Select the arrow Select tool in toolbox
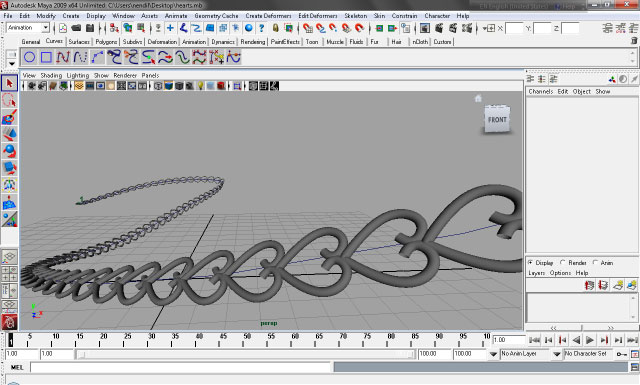The width and height of the screenshot is (640, 385). click(9, 83)
